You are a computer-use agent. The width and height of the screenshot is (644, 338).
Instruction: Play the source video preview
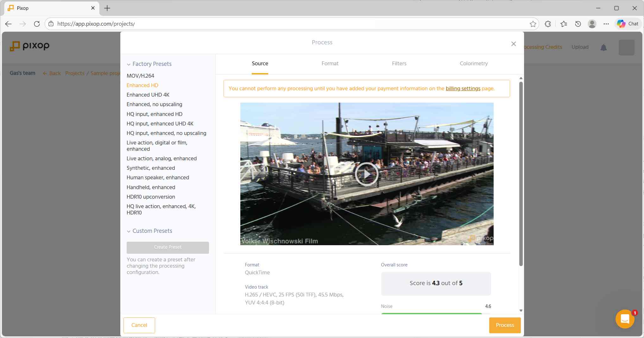tap(366, 174)
